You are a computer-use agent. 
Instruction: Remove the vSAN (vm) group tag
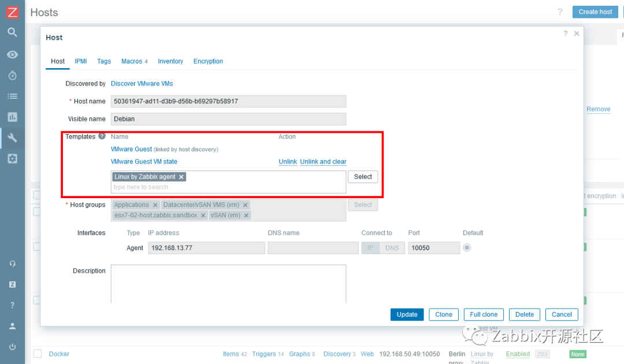click(x=246, y=215)
